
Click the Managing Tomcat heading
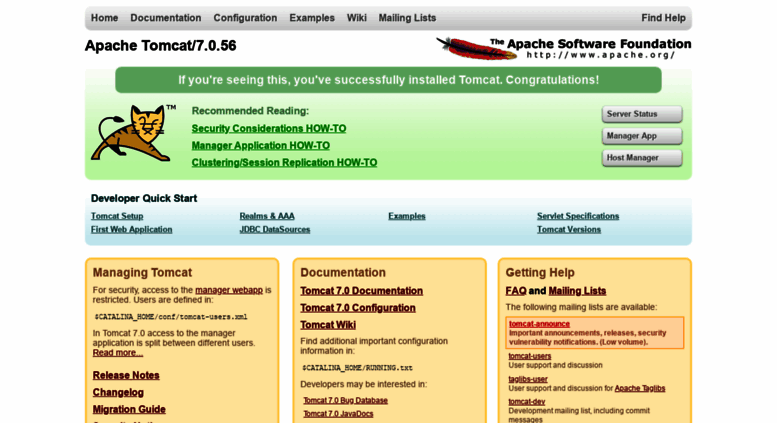(142, 272)
